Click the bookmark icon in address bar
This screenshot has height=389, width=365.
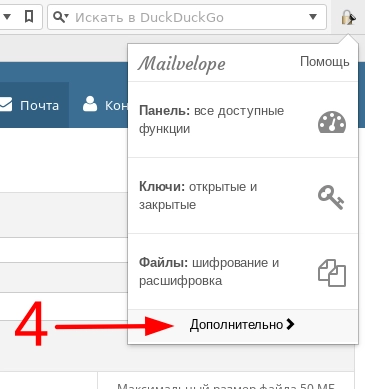(x=29, y=16)
